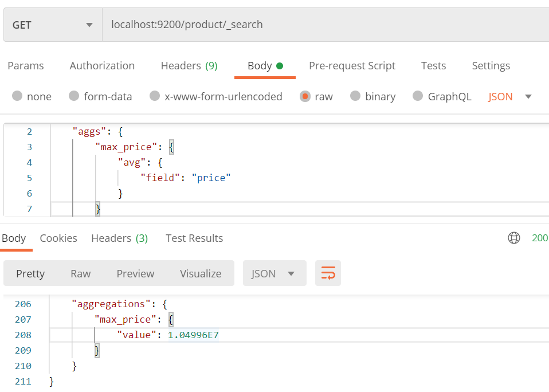Open the Visualize response tab
The width and height of the screenshot is (549, 392).
201,273
